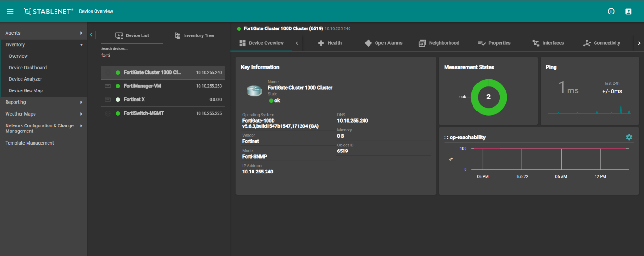Open the Health tab
This screenshot has height=256, width=644.
click(329, 43)
